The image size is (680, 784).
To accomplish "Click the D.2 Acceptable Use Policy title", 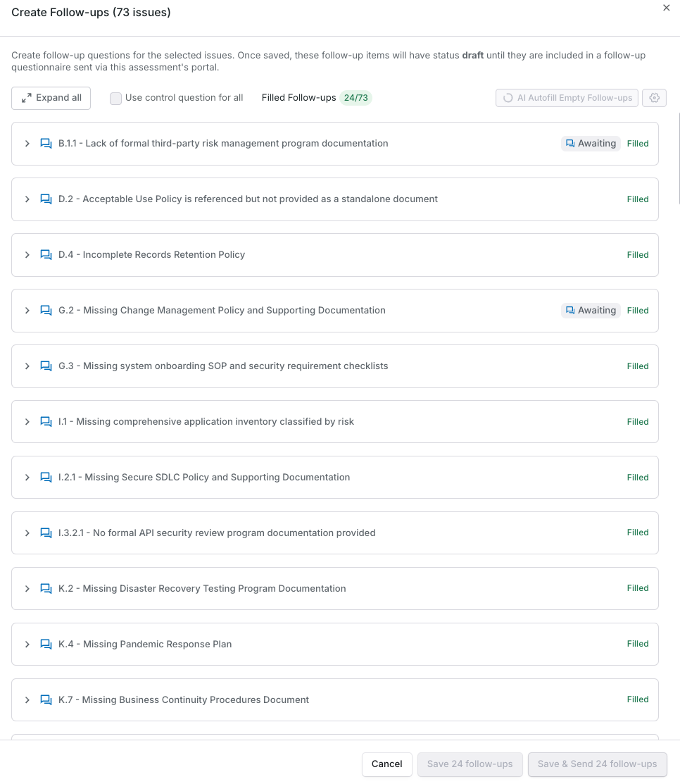I will point(248,199).
